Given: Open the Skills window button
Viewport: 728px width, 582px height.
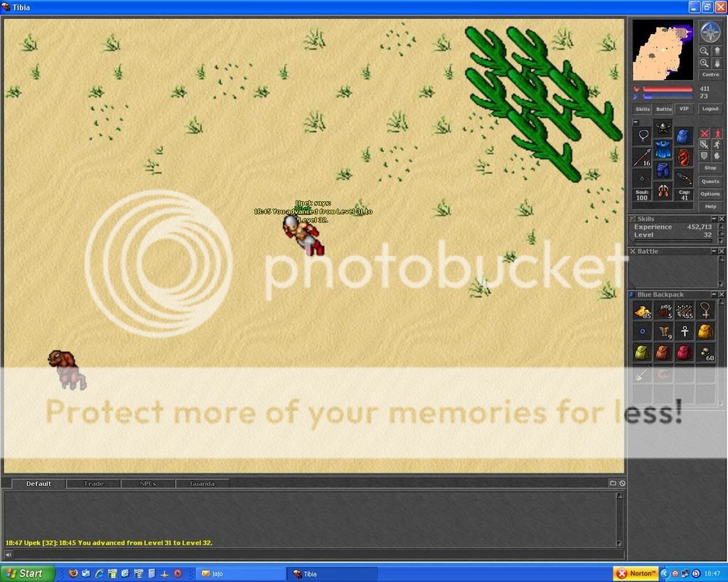Looking at the screenshot, I should click(643, 109).
